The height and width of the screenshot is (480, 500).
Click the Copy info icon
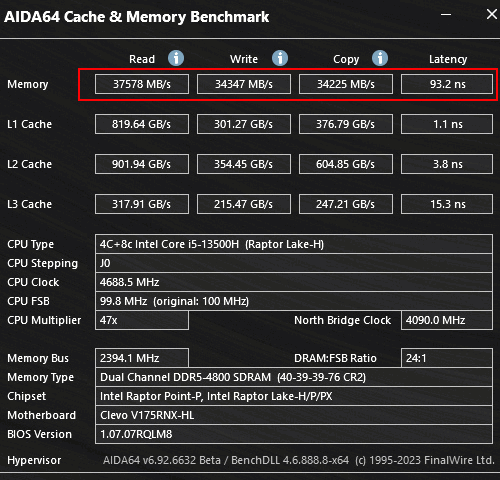[380, 58]
